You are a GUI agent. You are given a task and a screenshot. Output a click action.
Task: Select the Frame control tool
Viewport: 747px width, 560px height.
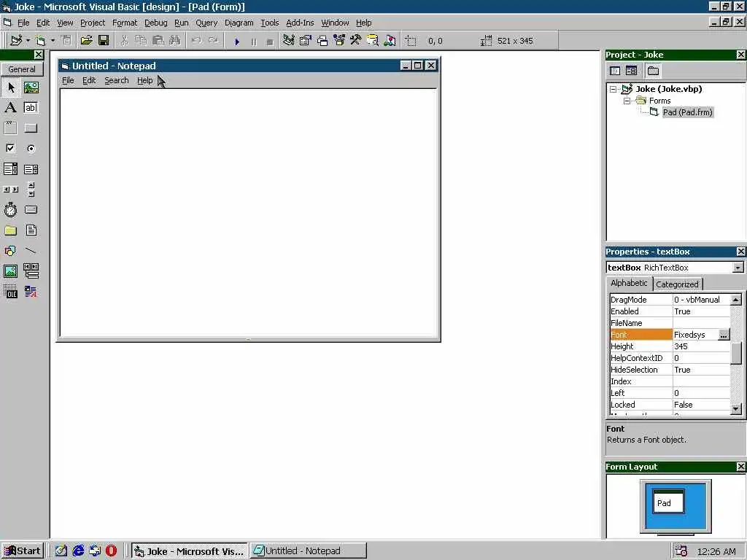(11, 128)
